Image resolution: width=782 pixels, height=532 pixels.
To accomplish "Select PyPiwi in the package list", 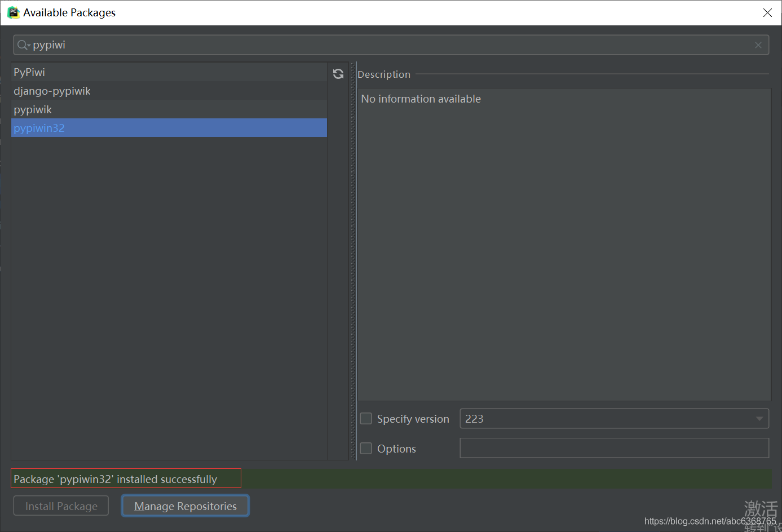I will pos(29,72).
